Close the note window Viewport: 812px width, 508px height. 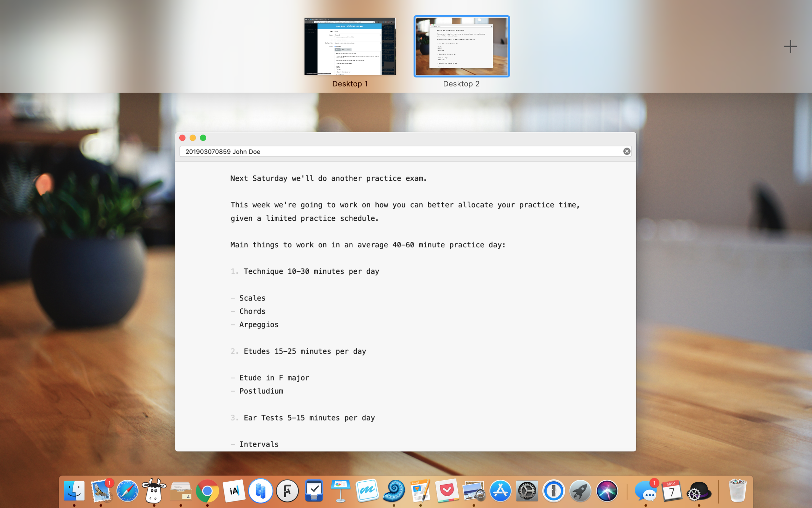tap(182, 138)
